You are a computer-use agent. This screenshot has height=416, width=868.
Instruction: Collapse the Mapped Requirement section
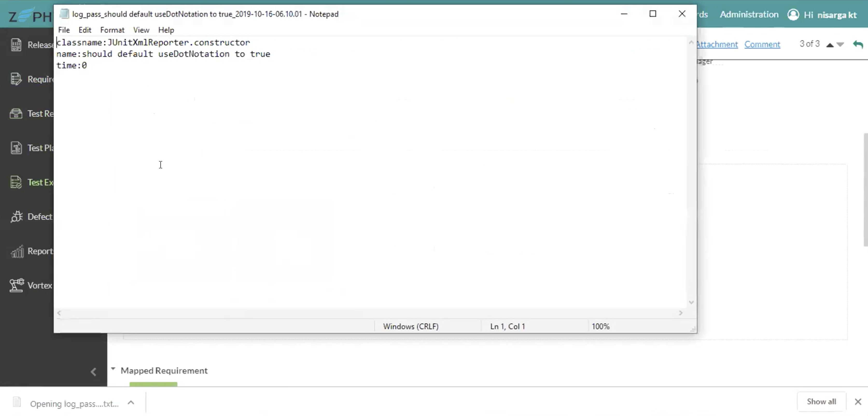[x=113, y=369]
